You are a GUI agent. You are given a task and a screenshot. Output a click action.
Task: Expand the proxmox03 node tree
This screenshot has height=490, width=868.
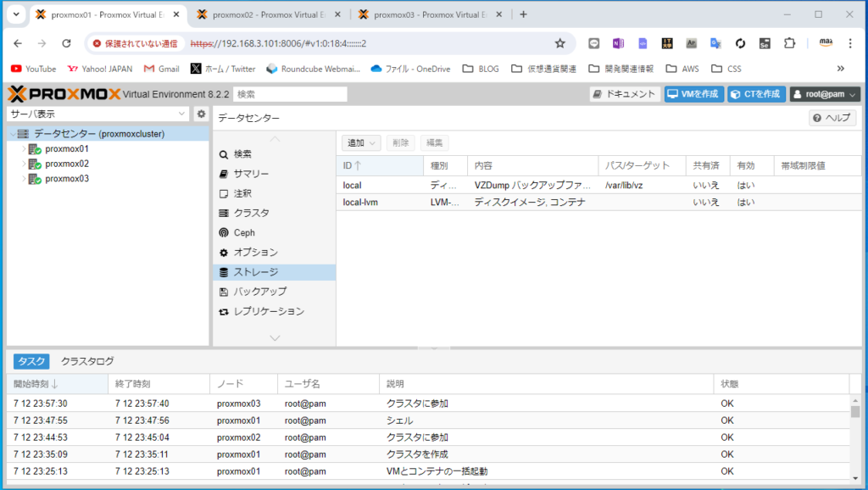pyautogui.click(x=23, y=179)
